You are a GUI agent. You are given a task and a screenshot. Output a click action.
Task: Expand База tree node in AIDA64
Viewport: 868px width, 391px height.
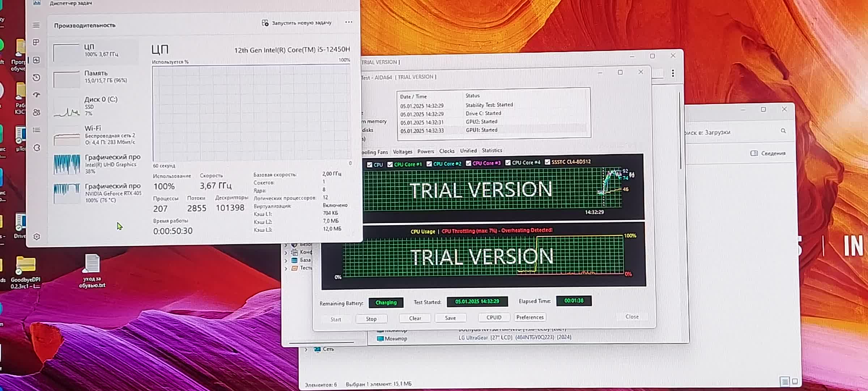[286, 260]
